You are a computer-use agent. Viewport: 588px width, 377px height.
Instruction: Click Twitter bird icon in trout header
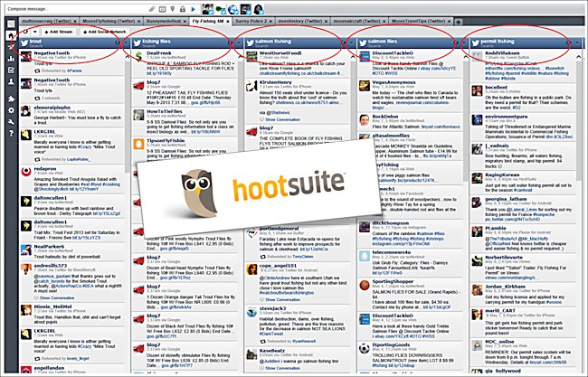coord(24,43)
